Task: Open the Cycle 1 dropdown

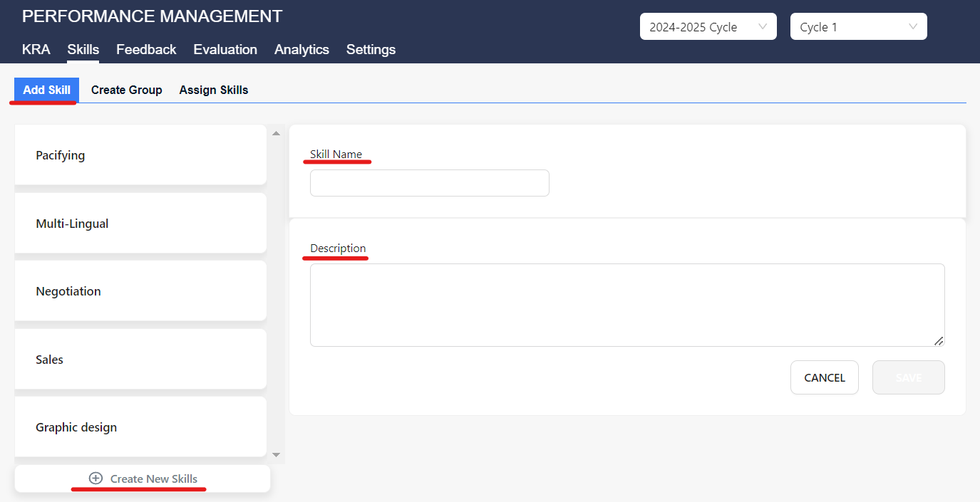Action: tap(858, 26)
